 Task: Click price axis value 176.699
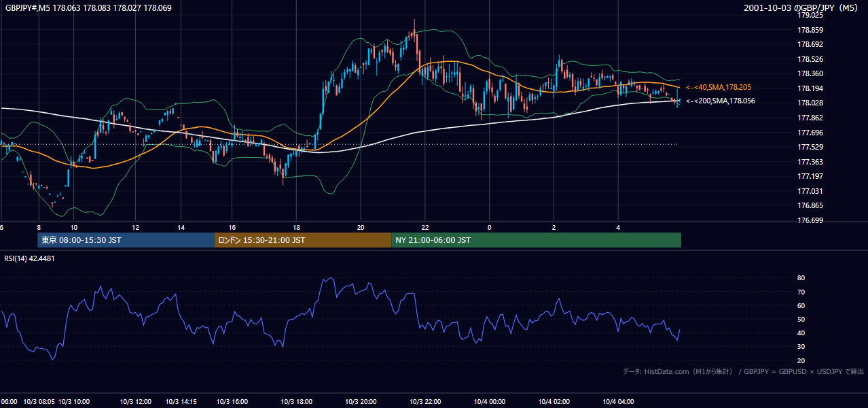[810, 220]
